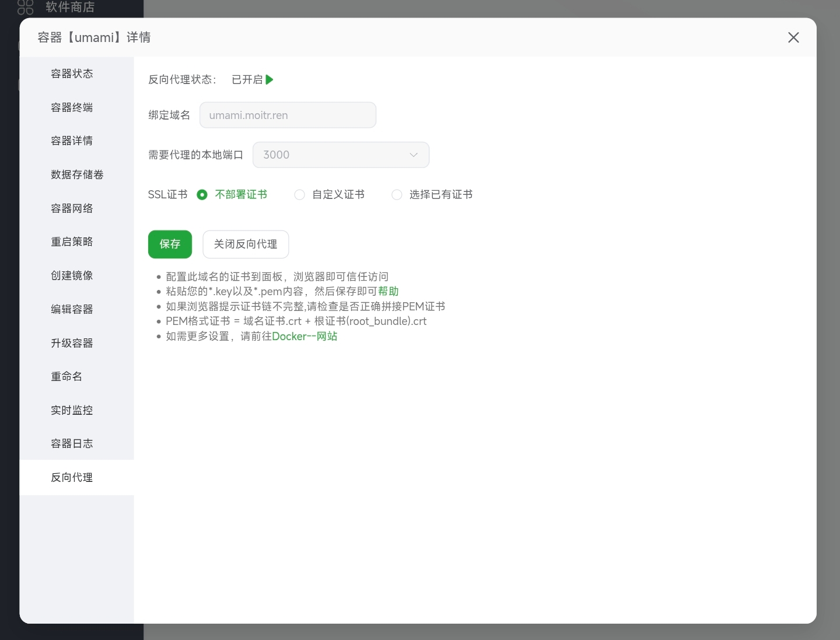View the 容器日志 tab

[x=72, y=443]
